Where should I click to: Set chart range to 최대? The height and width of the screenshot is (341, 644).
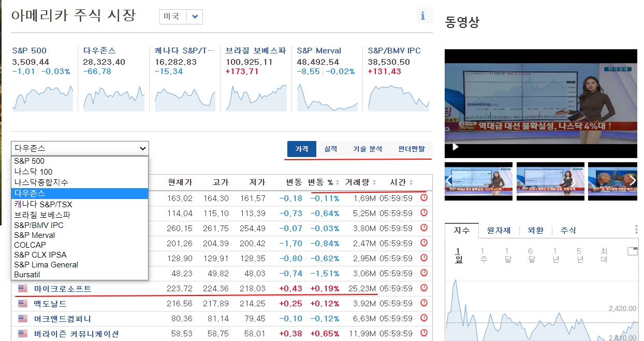click(x=604, y=255)
